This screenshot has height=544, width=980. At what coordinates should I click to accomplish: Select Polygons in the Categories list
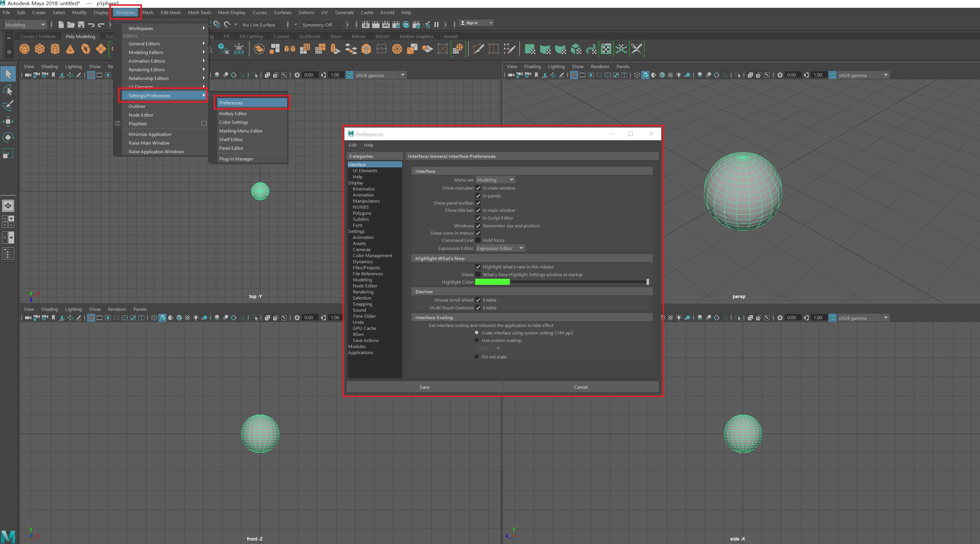(x=361, y=213)
